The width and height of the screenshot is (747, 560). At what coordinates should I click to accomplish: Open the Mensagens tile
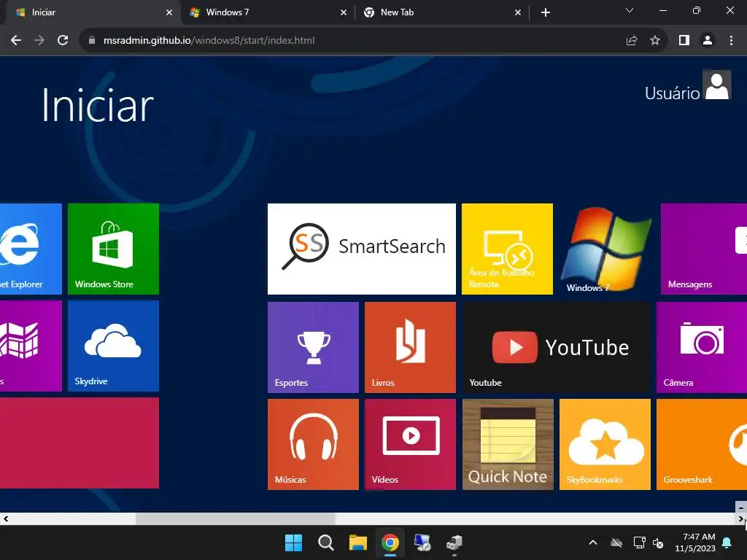704,249
